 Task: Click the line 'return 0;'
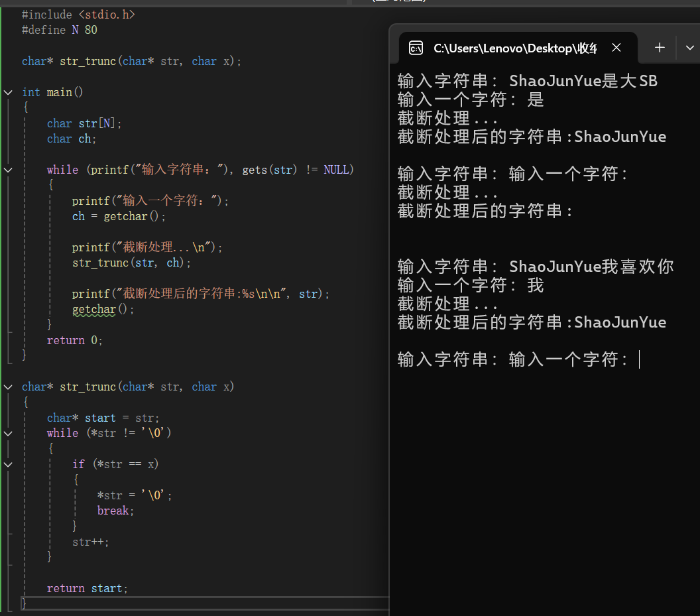(74, 340)
